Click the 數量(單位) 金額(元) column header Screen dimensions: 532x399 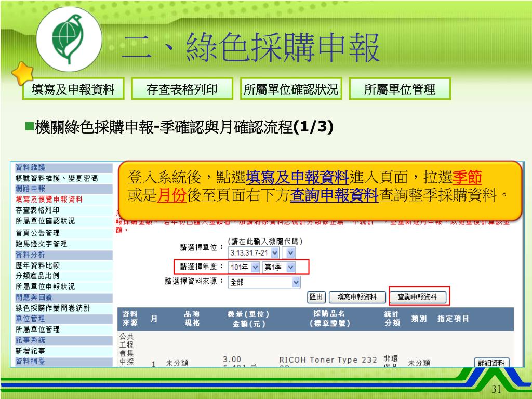[249, 319]
